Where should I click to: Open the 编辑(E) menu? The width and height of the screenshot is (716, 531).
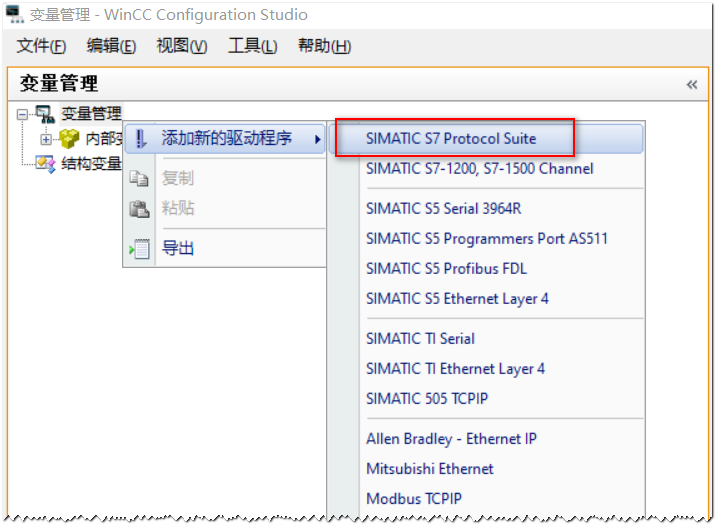[x=111, y=46]
